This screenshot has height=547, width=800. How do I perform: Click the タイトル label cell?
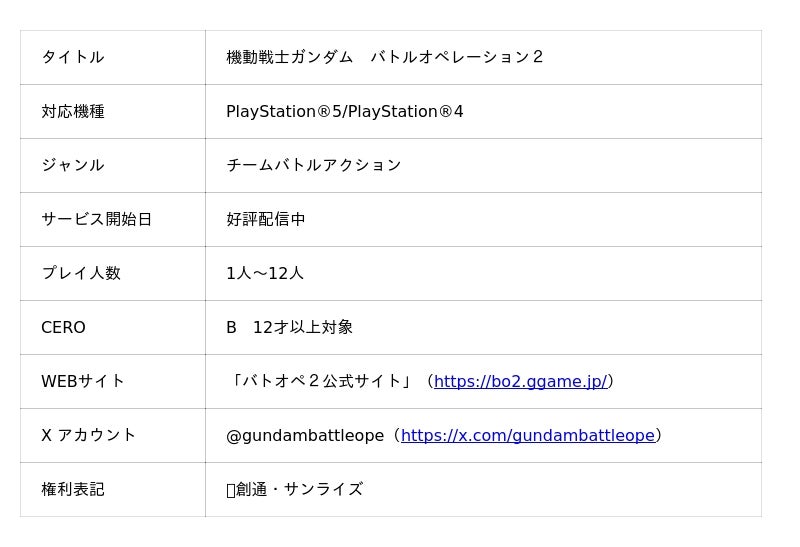73,57
